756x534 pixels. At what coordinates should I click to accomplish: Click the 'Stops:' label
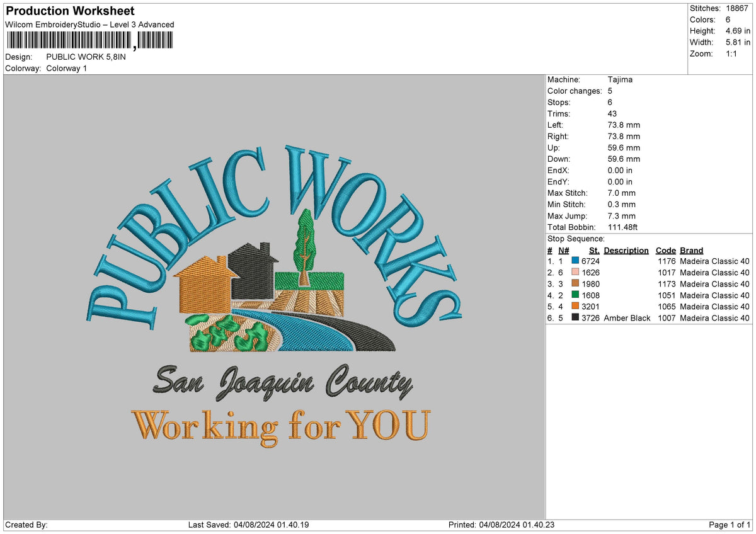click(x=559, y=102)
